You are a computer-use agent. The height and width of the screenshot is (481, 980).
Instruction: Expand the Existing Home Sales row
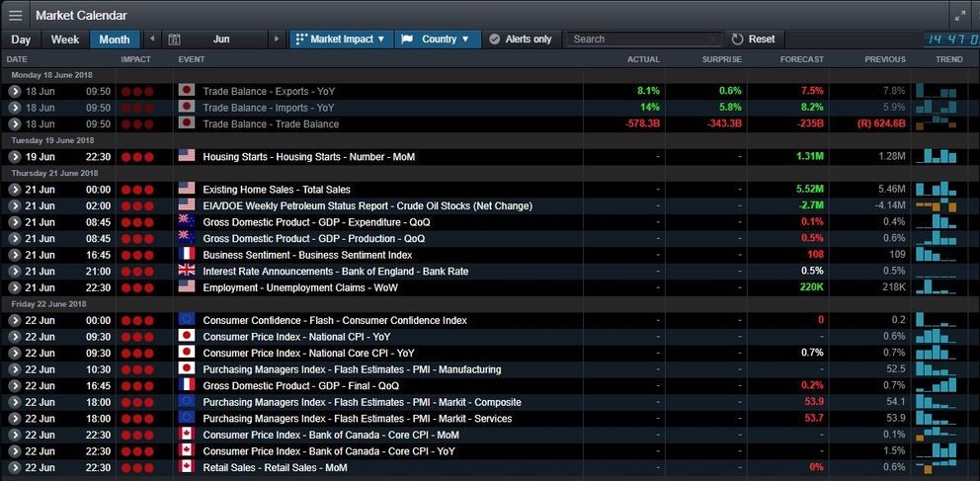[x=15, y=190]
